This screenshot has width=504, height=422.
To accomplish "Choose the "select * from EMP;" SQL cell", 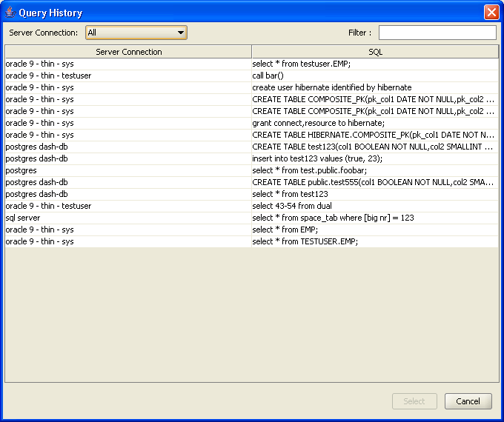I will coord(375,230).
